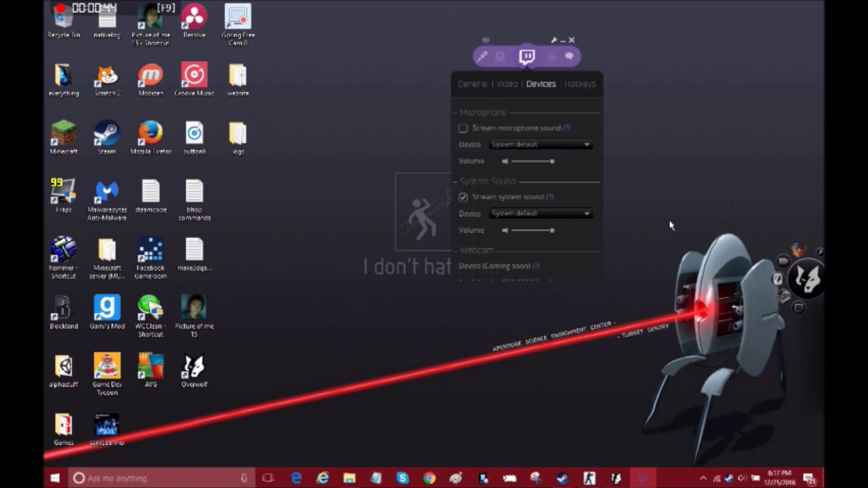The height and width of the screenshot is (488, 868).
Task: Select the bhop commands text file
Action: [194, 200]
